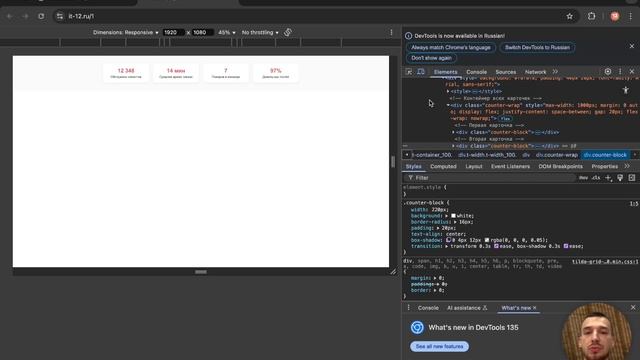This screenshot has width=640, height=360.
Task: Toggle element state :hov button
Action: point(583,178)
